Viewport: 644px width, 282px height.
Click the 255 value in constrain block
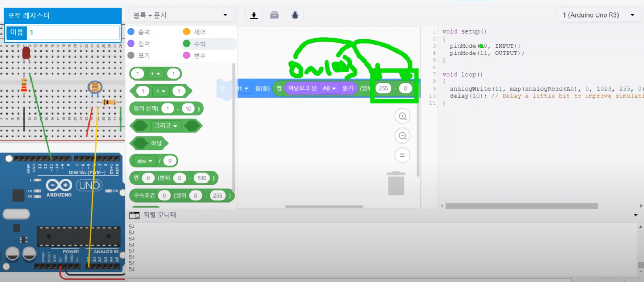pyautogui.click(x=217, y=196)
